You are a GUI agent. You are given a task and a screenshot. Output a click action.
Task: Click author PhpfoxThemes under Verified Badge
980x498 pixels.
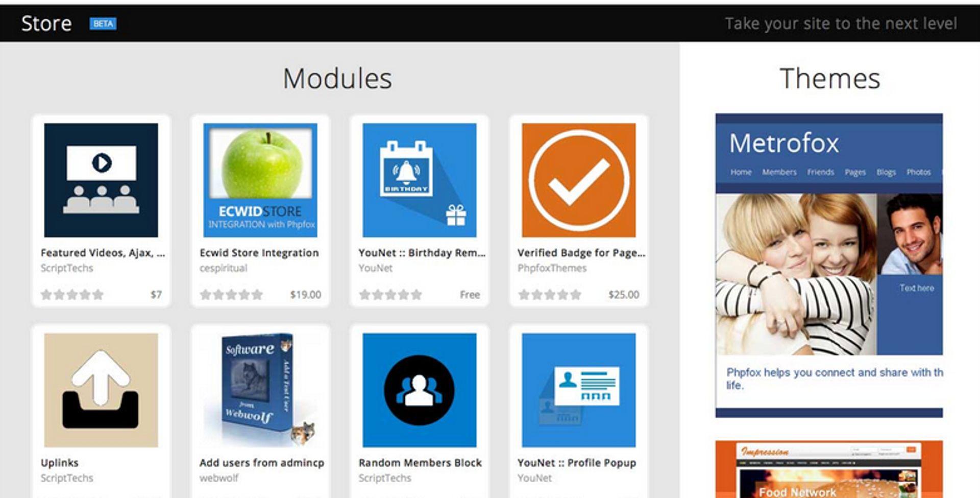click(x=552, y=268)
